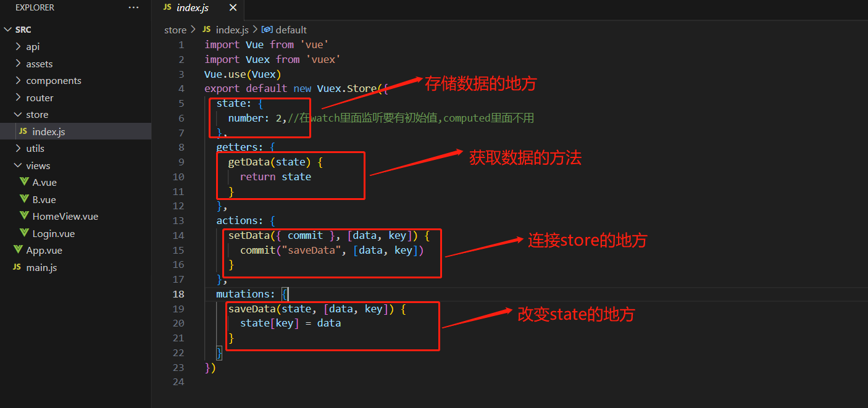
Task: Close the index.js tab
Action: click(232, 8)
